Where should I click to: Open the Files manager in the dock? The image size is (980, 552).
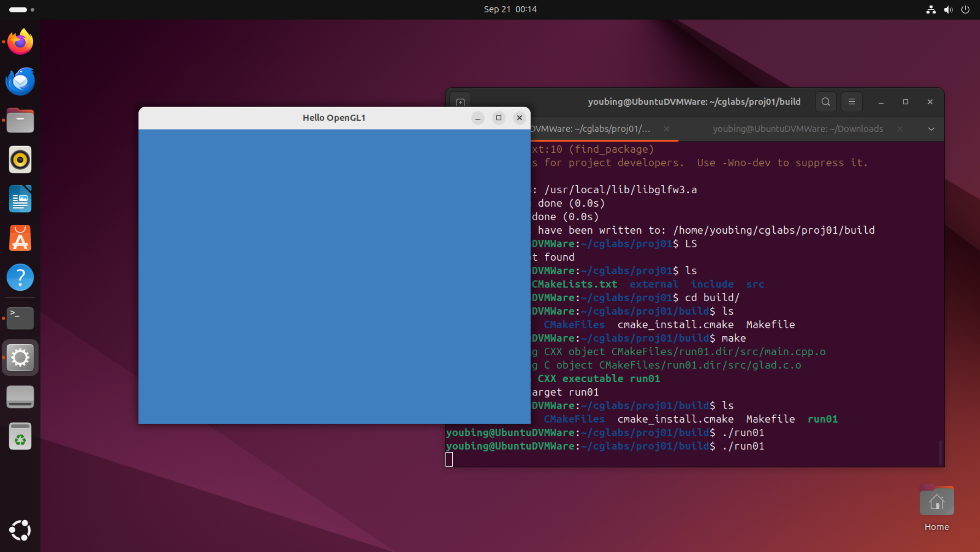20,120
